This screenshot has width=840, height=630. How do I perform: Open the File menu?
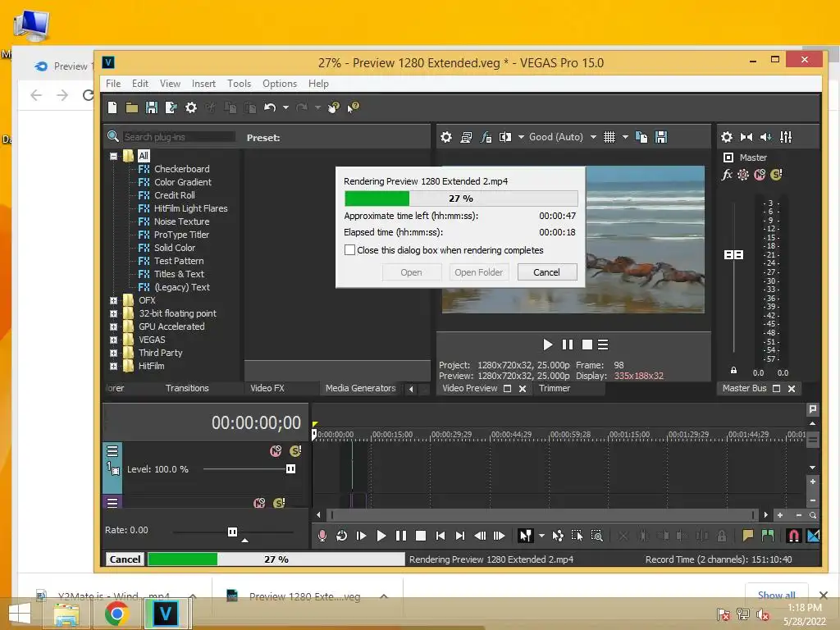click(x=113, y=84)
